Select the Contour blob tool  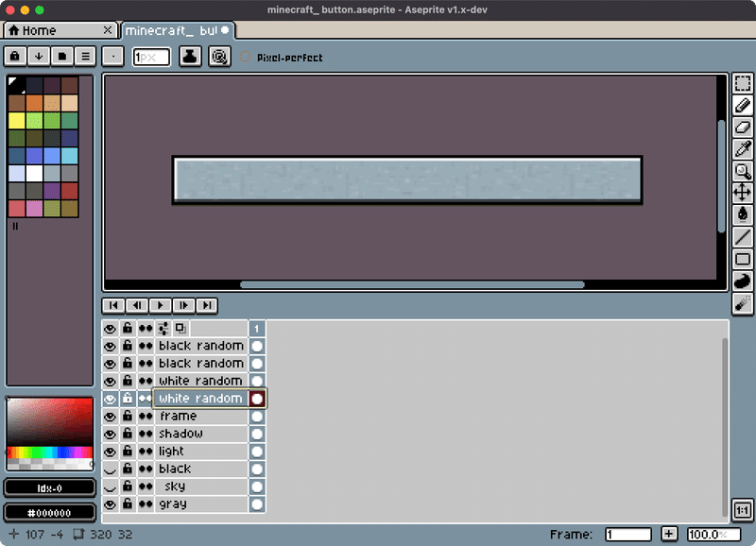(x=742, y=281)
